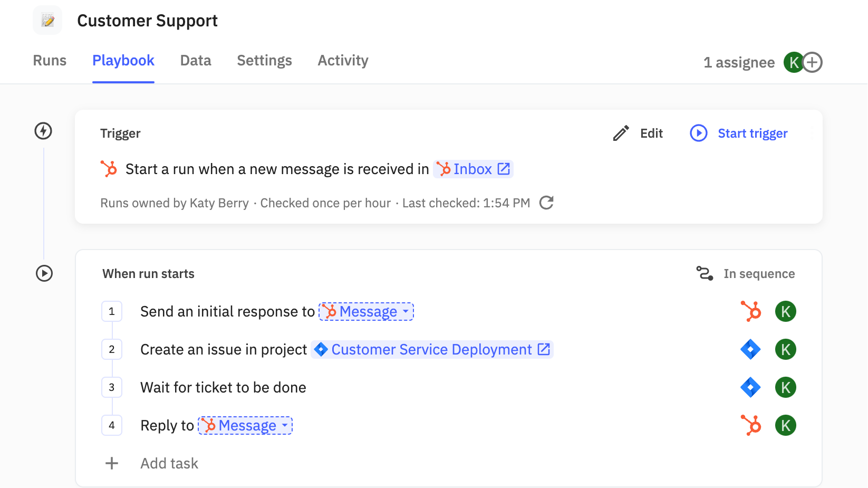The image size is (868, 488).
Task: Click the lightning bolt trigger icon
Action: [43, 131]
